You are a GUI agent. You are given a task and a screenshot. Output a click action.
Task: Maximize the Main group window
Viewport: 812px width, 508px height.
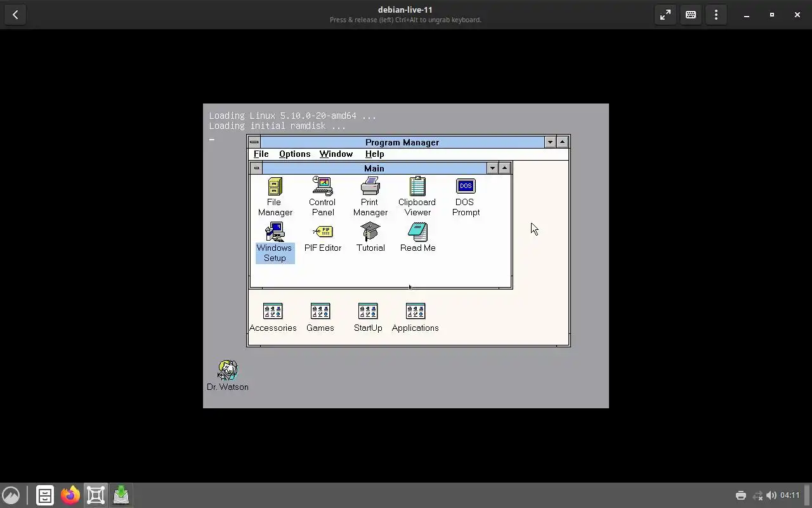tap(505, 168)
